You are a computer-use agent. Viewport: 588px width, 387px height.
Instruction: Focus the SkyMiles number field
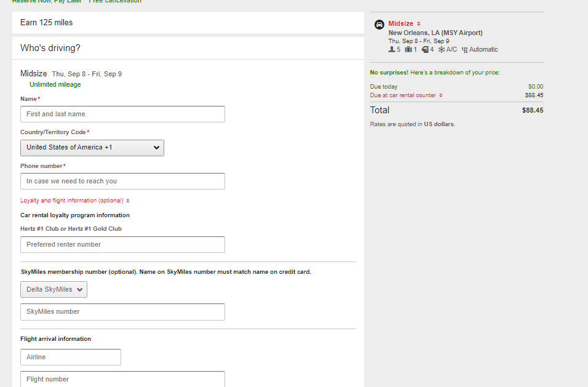tap(122, 312)
